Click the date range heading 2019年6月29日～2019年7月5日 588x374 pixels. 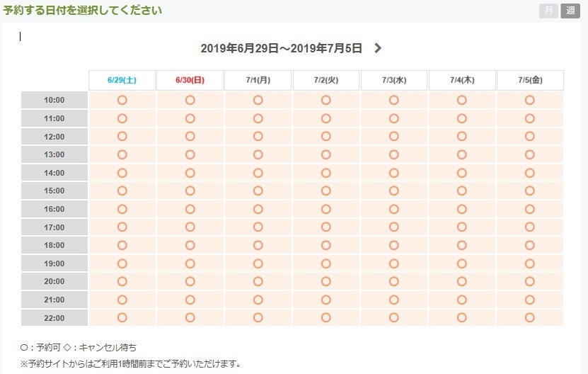point(281,48)
